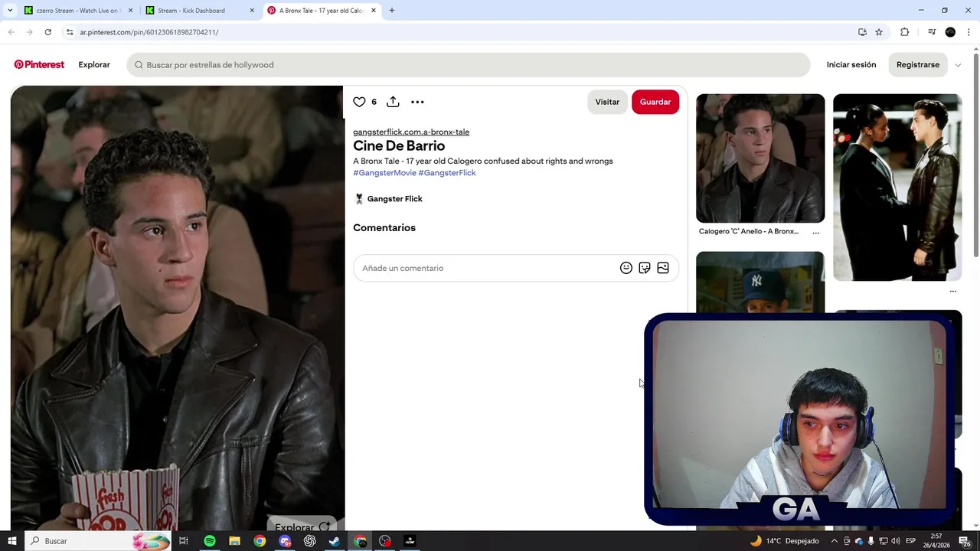Open the gangsterflick.com.a-bronx-tale link

[x=411, y=132]
